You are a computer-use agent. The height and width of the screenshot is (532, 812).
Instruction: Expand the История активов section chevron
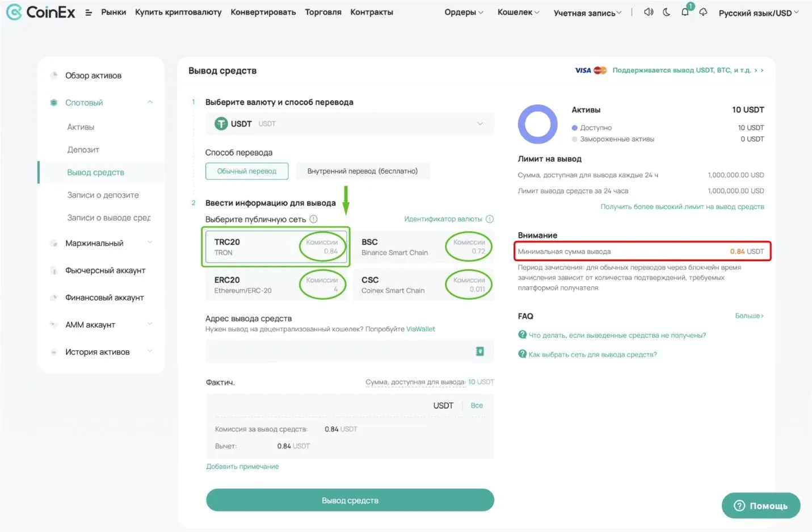(150, 351)
